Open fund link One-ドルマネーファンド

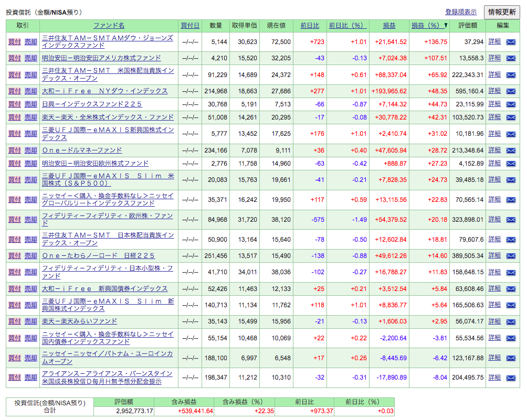pyautogui.click(x=82, y=150)
